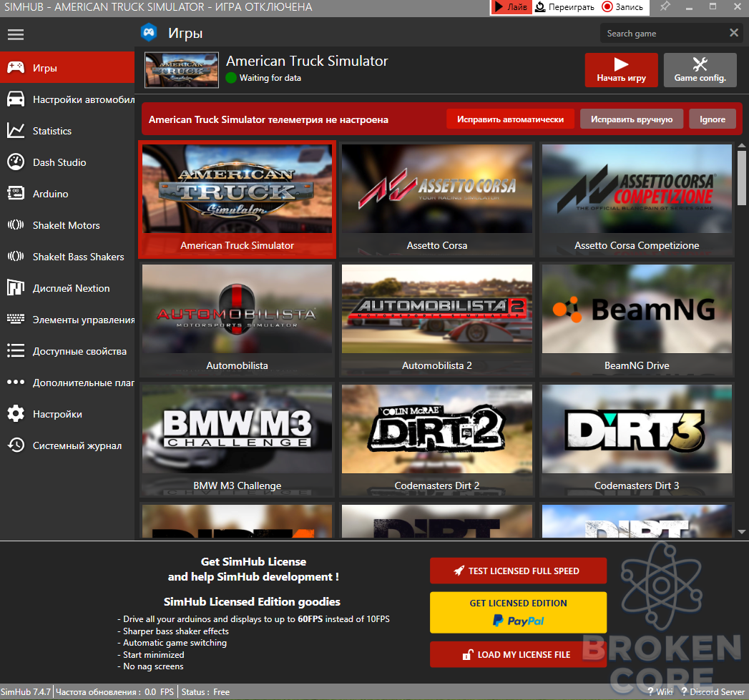The image size is (749, 700).
Task: Click the Arduino board icon
Action: (x=16, y=193)
